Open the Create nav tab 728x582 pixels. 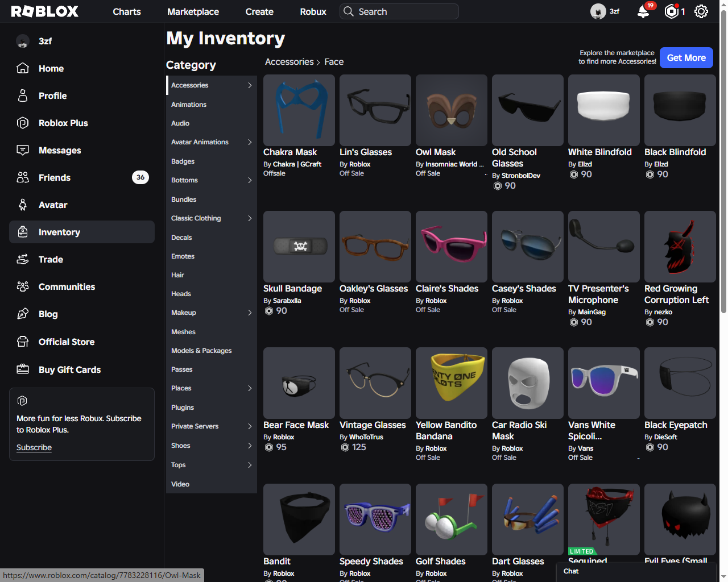pyautogui.click(x=259, y=11)
